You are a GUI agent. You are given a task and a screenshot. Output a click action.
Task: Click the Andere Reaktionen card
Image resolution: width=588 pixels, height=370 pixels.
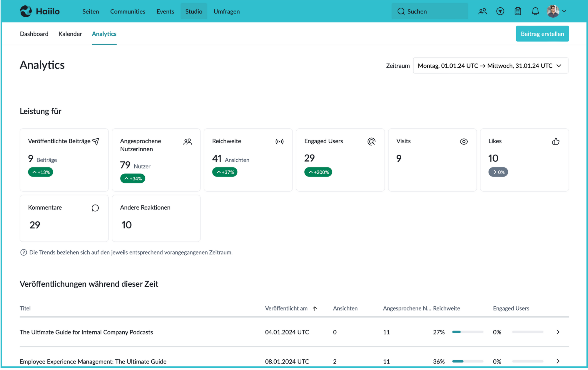point(156,218)
